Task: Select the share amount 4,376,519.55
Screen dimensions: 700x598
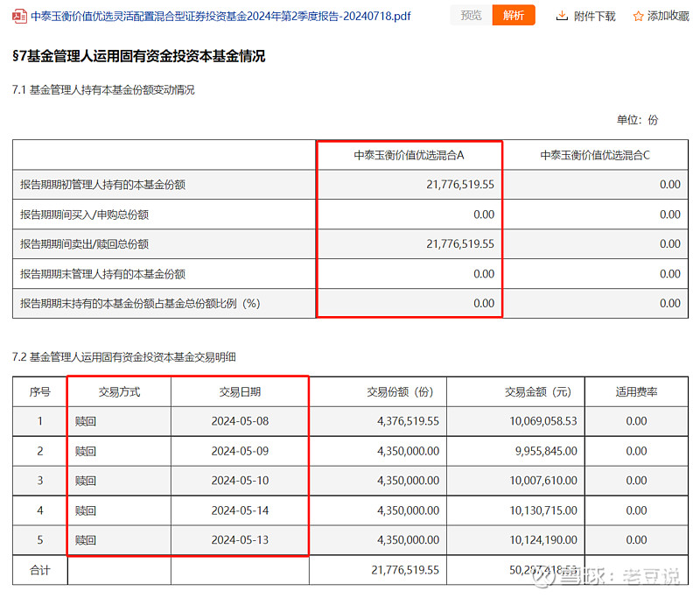Action: [408, 421]
